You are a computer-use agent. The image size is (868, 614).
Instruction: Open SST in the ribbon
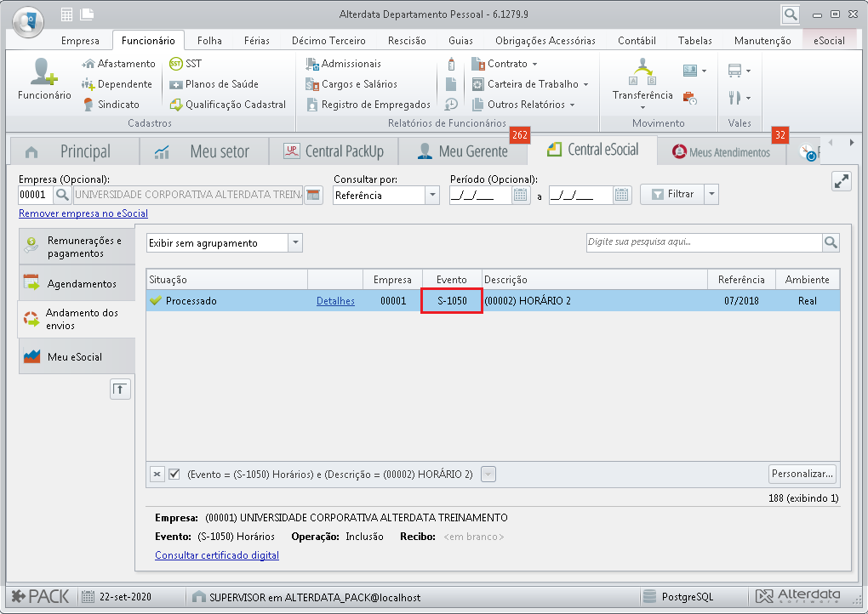(x=186, y=64)
